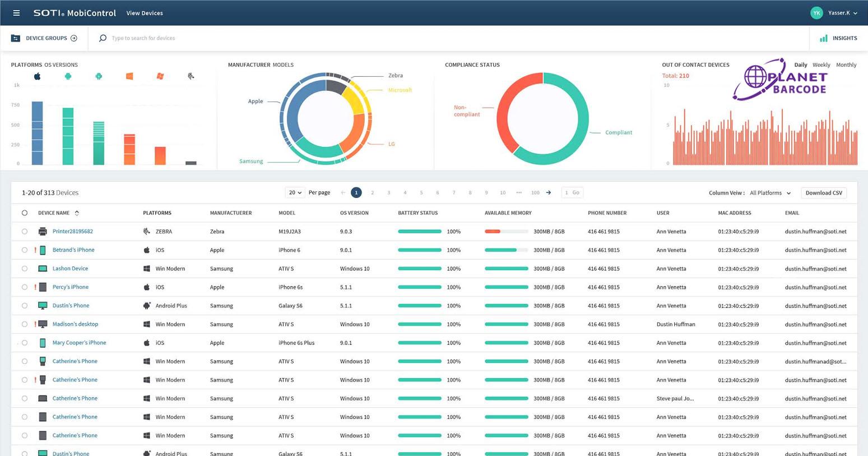Go to page 2 of devices

pyautogui.click(x=372, y=192)
